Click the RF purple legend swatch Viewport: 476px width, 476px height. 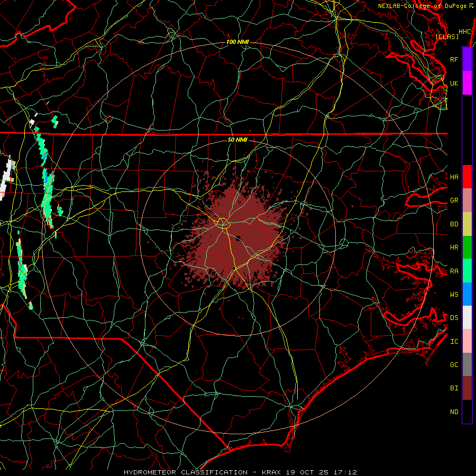tap(467, 59)
